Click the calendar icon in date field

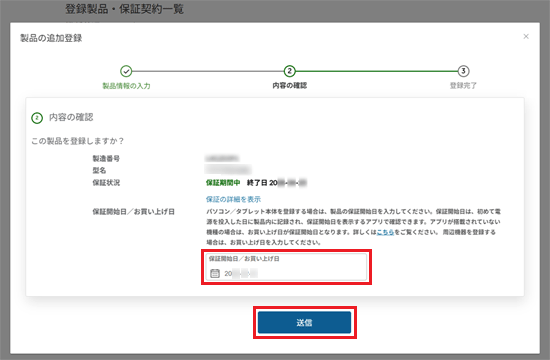coord(215,273)
